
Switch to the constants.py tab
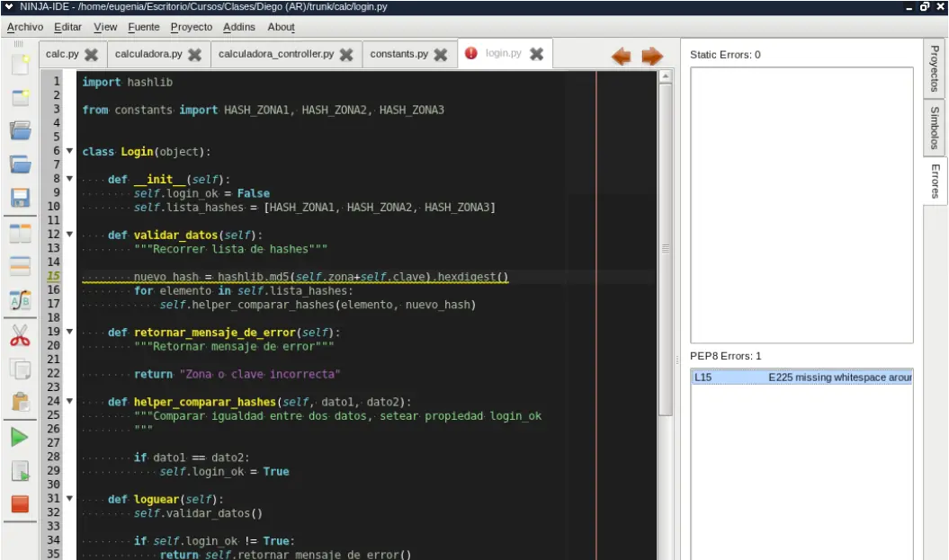pos(398,54)
